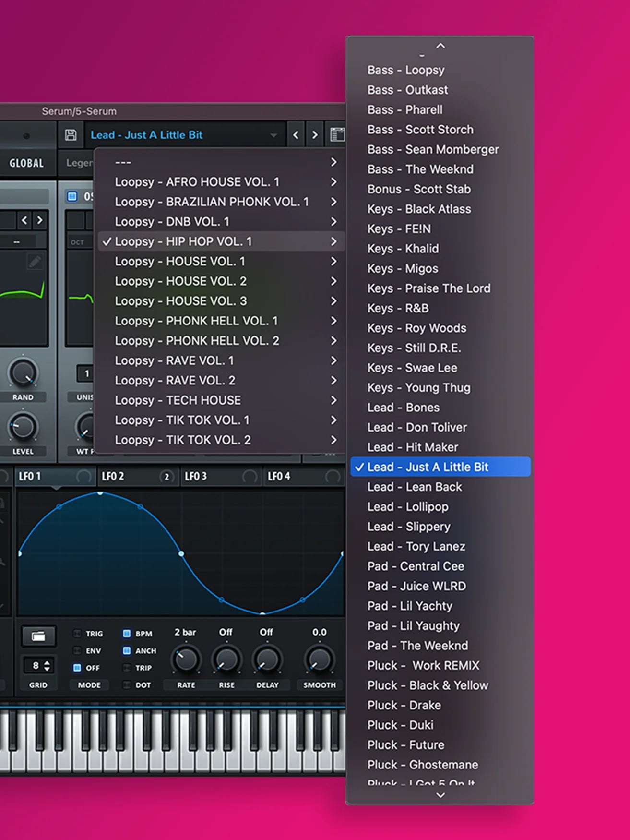Screen dimensions: 630x840
Task: Choose the Pluck - Ghostemane preset
Action: coord(440,765)
